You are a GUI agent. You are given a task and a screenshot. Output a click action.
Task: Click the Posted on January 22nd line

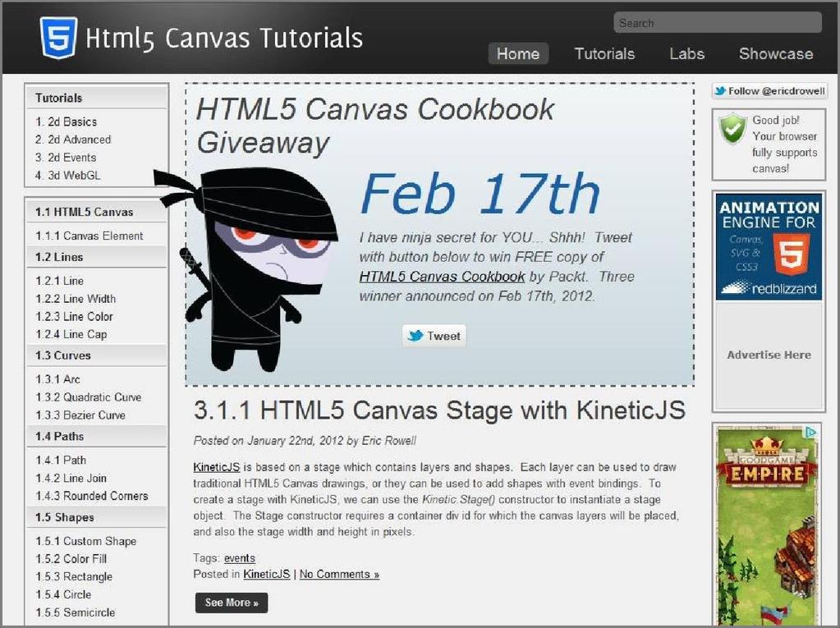305,441
